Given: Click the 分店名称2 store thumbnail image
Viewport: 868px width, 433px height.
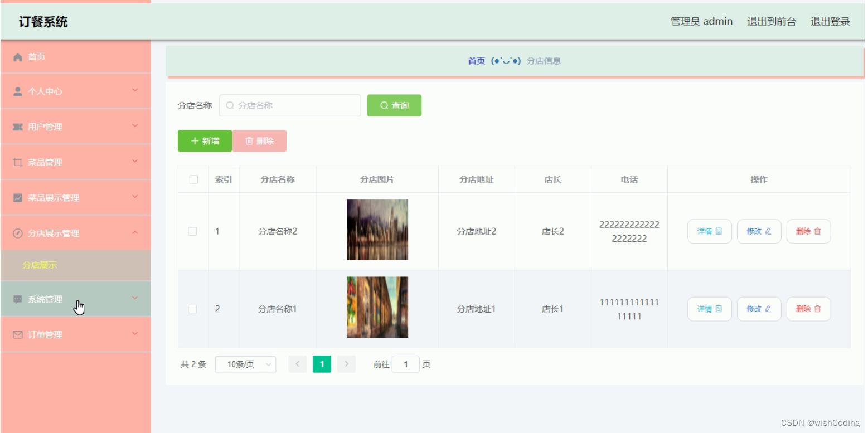Looking at the screenshot, I should (377, 230).
